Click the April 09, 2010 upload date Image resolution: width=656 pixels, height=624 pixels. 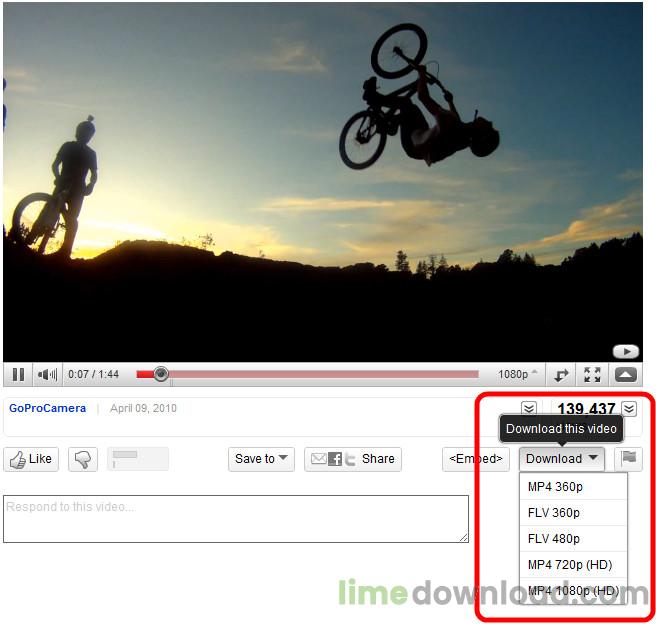143,408
